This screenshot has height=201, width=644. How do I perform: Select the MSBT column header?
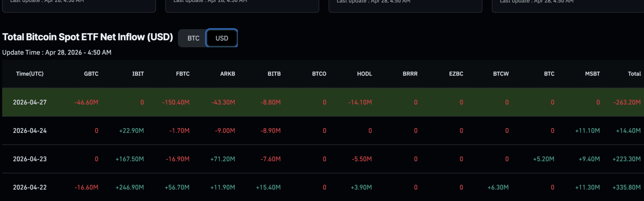point(592,74)
